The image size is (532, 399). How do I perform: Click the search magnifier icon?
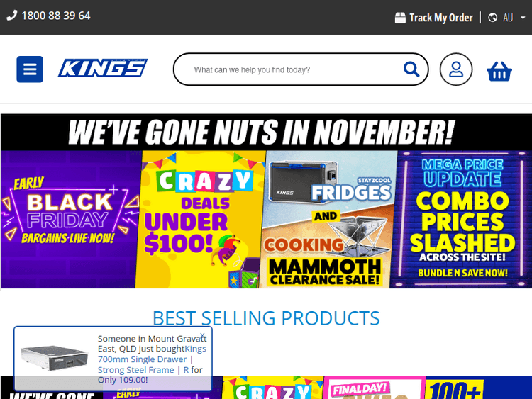pos(411,69)
